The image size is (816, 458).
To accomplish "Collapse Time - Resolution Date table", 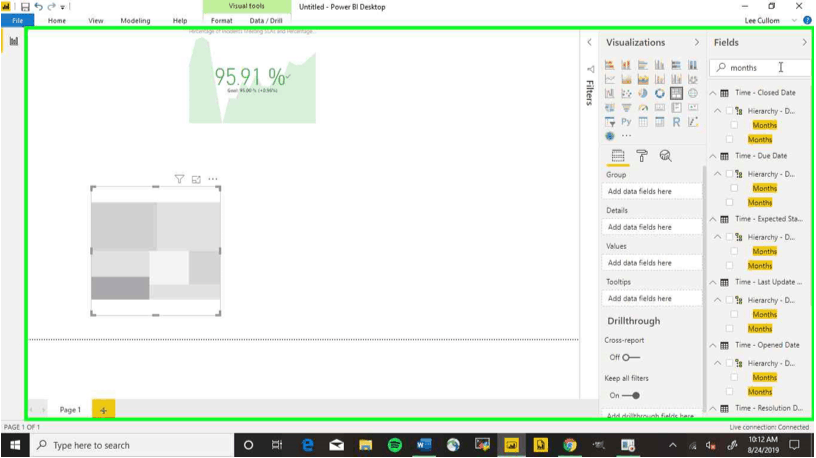I will (x=713, y=409).
